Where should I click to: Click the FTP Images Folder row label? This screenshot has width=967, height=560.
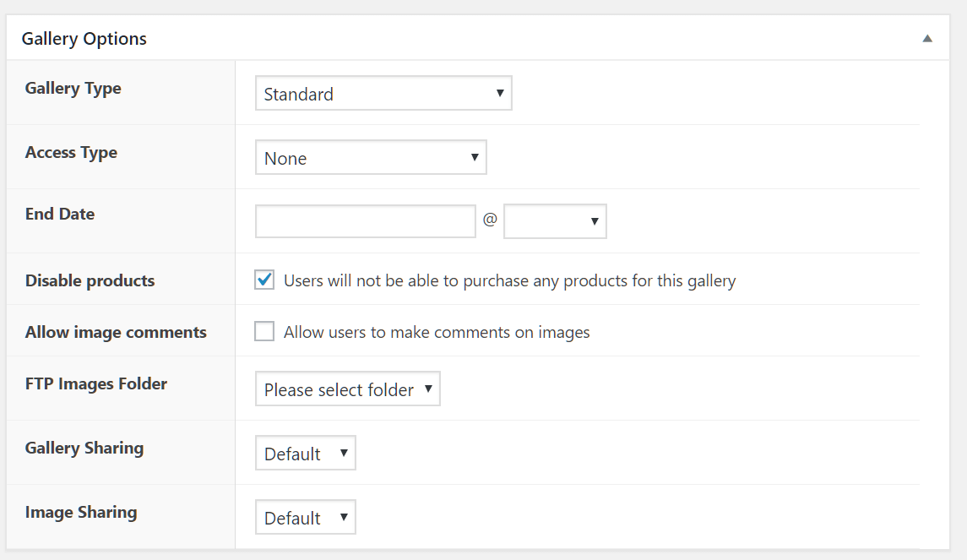(x=96, y=383)
